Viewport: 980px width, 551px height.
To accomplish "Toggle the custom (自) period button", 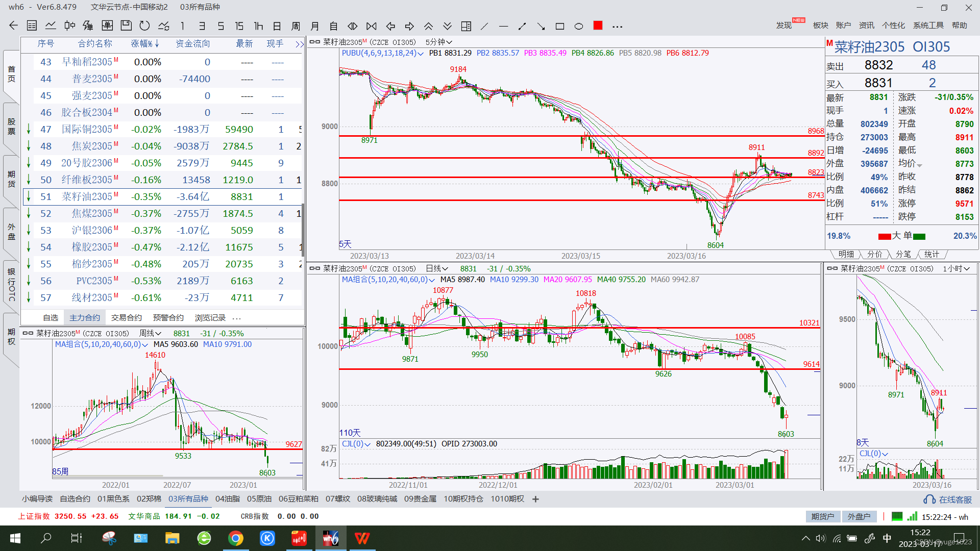I will 334,26.
